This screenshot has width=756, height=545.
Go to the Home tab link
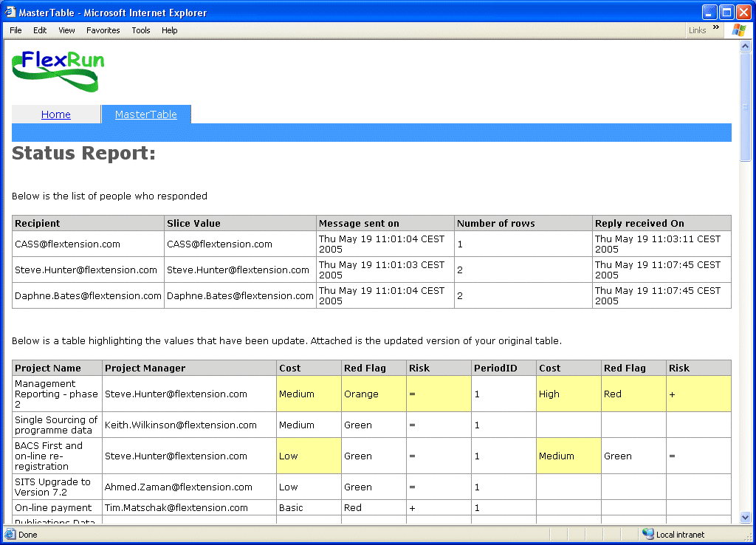[56, 114]
